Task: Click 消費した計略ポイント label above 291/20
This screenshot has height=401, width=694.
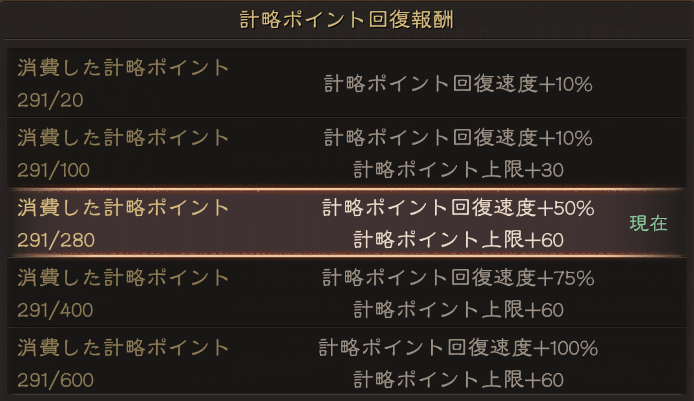Action: [123, 68]
